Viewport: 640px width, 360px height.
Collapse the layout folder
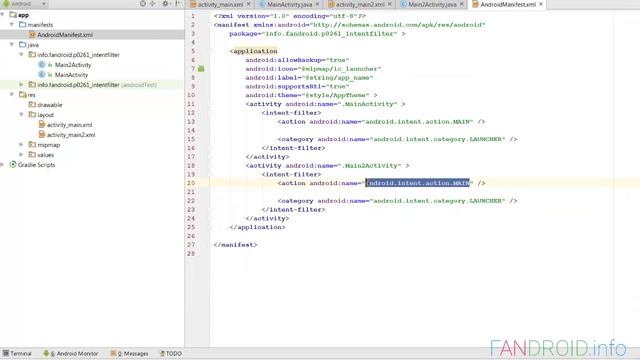click(22, 115)
